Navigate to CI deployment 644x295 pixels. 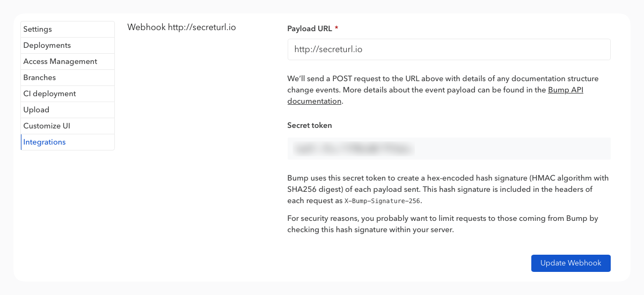49,93
